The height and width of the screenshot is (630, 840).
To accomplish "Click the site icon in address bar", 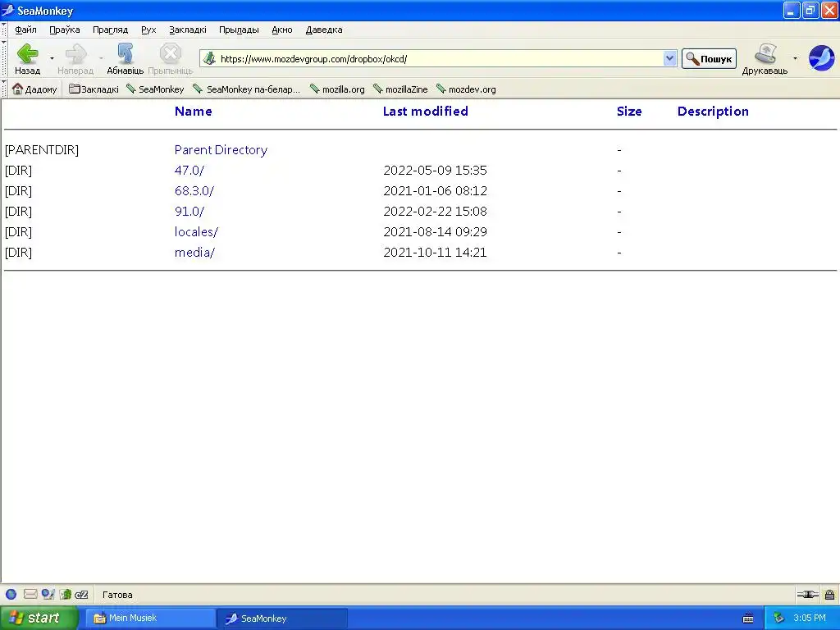I will coord(209,58).
